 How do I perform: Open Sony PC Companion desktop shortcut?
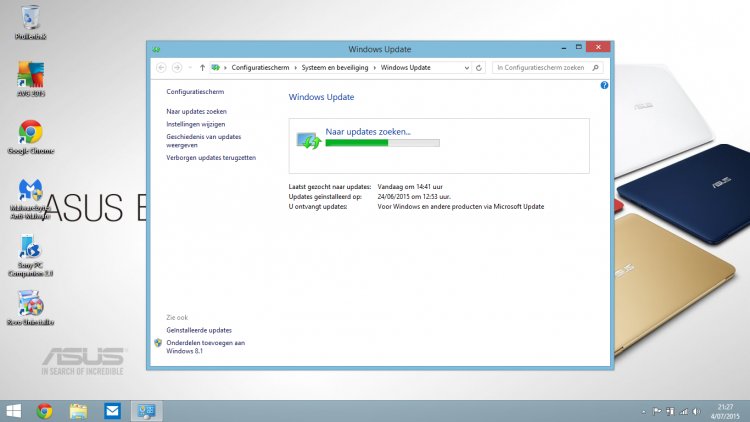tap(30, 249)
